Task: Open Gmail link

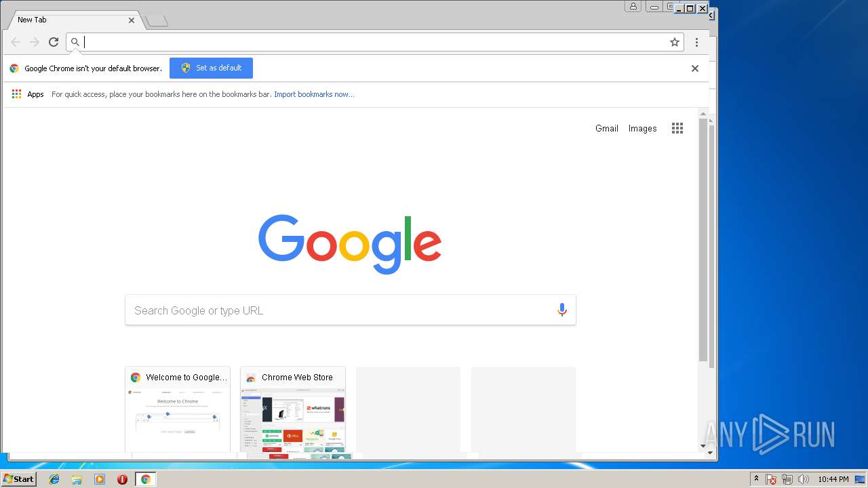Action: [607, 128]
